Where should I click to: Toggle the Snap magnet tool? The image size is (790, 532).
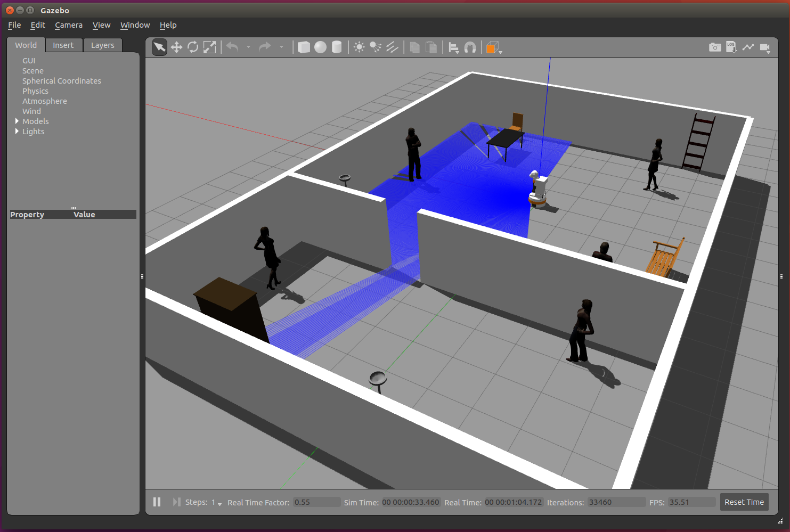(470, 47)
